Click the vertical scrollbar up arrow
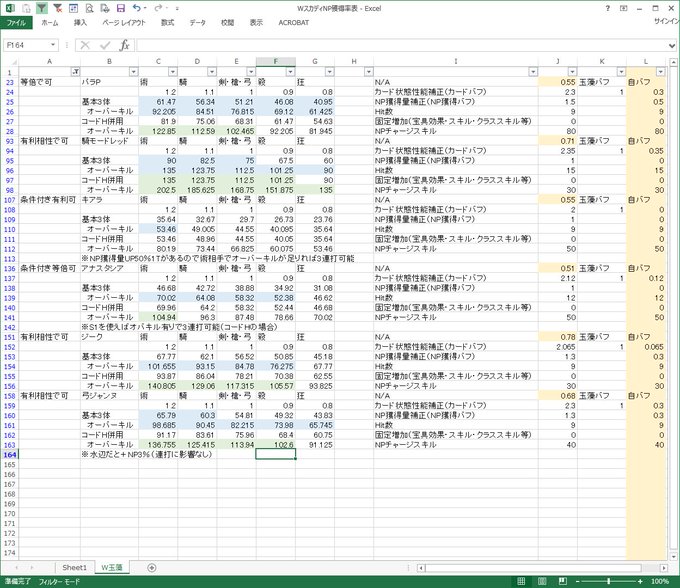The image size is (680, 588). click(673, 62)
